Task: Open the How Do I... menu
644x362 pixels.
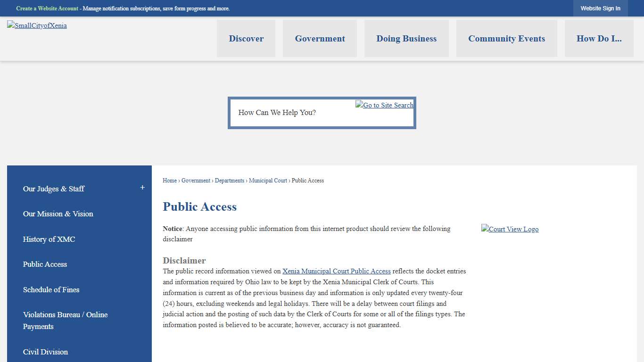Action: pyautogui.click(x=599, y=38)
